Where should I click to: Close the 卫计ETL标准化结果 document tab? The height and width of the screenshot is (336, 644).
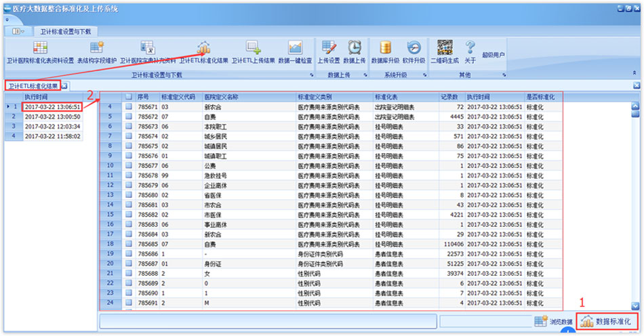(64, 86)
